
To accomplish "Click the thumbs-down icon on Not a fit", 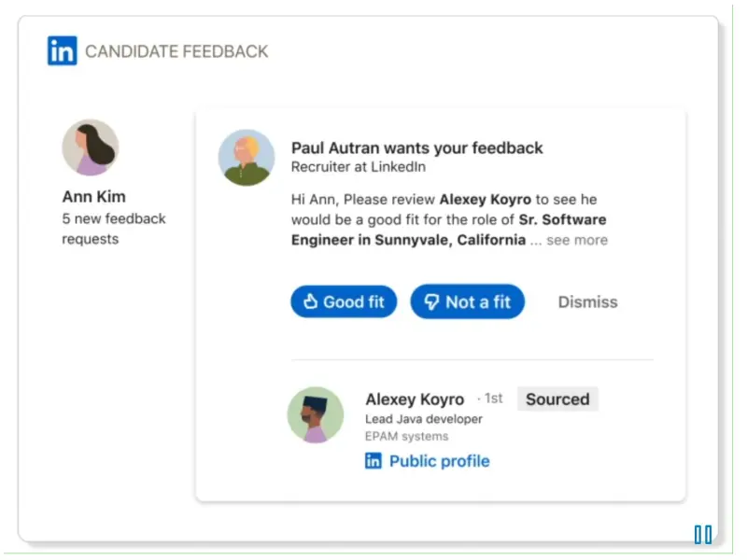I will tap(432, 302).
